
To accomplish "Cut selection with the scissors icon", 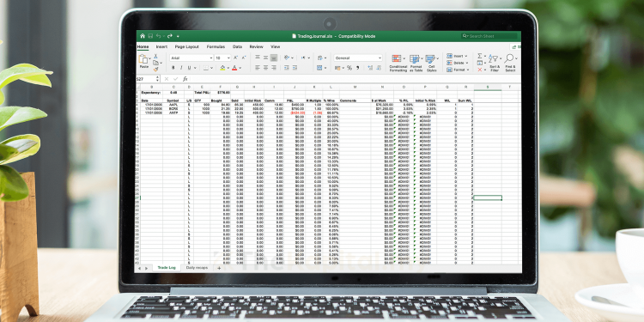I will point(155,57).
